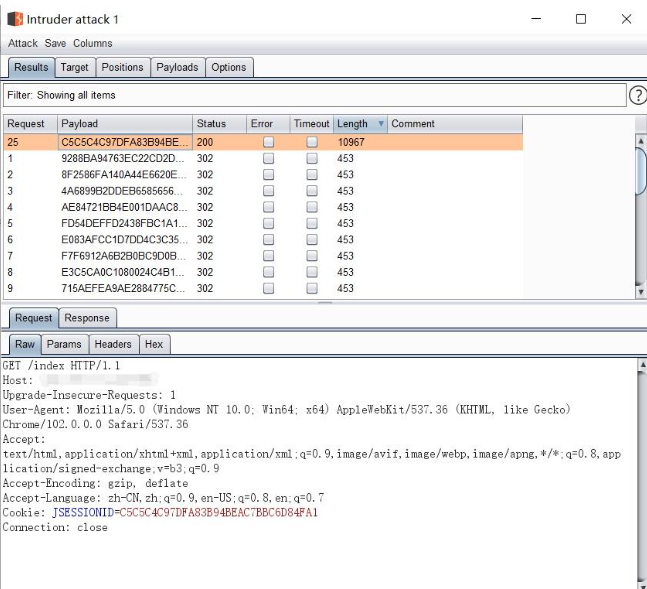Image resolution: width=647 pixels, height=589 pixels.
Task: Toggle Error checkbox for request 7
Action: point(269,256)
